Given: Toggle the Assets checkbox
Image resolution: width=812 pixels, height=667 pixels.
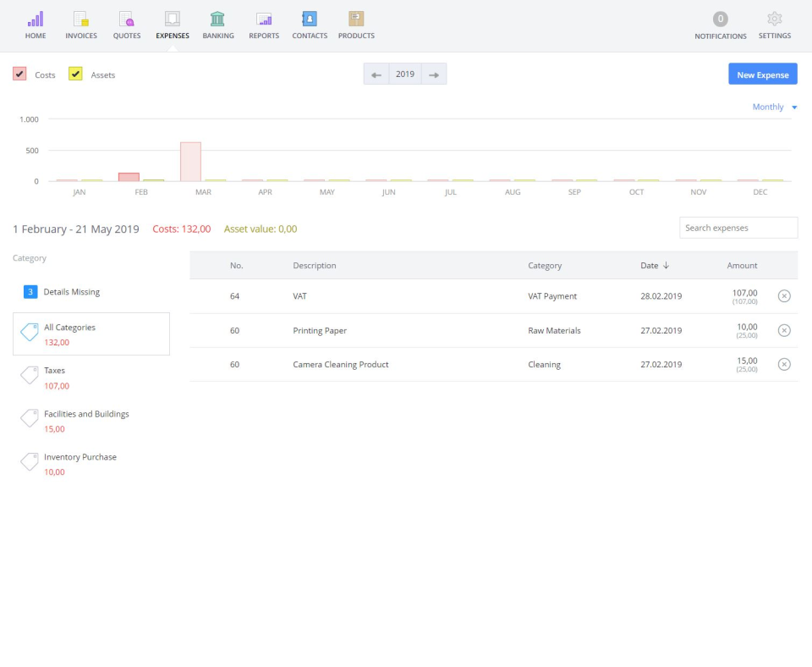Looking at the screenshot, I should (75, 74).
